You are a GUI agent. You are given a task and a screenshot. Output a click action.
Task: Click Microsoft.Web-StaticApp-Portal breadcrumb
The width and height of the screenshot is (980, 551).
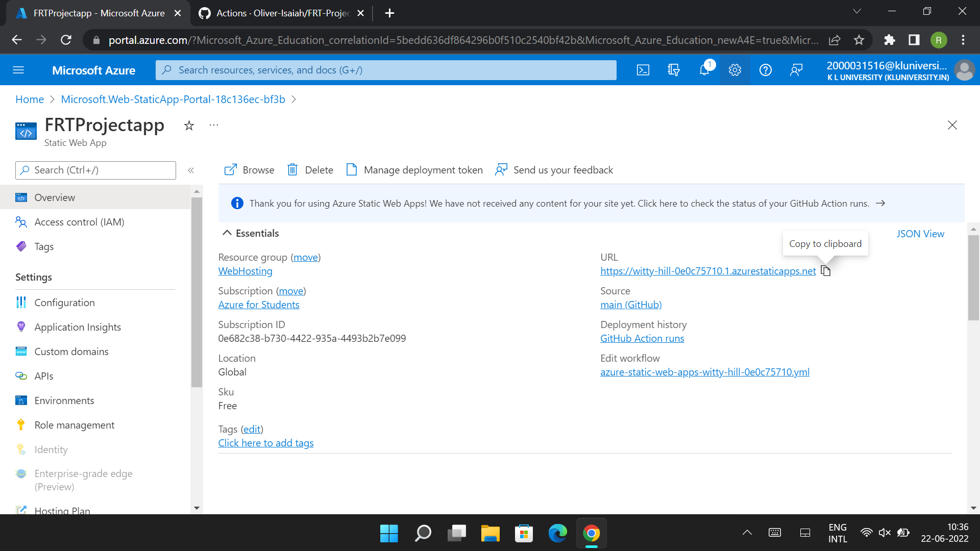pos(173,99)
